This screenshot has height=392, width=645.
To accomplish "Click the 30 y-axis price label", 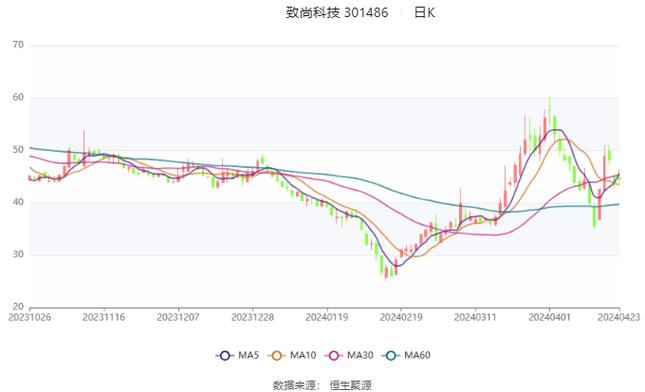I will 19,254.
